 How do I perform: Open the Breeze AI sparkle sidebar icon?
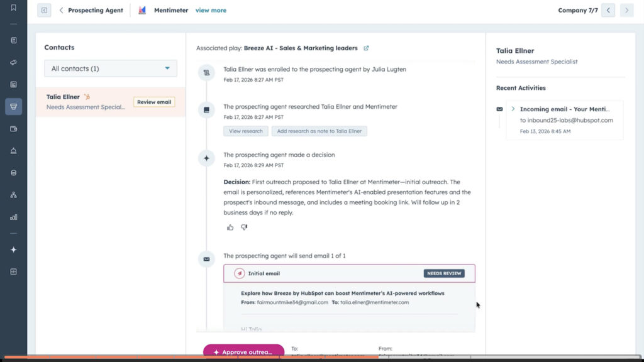(14, 250)
